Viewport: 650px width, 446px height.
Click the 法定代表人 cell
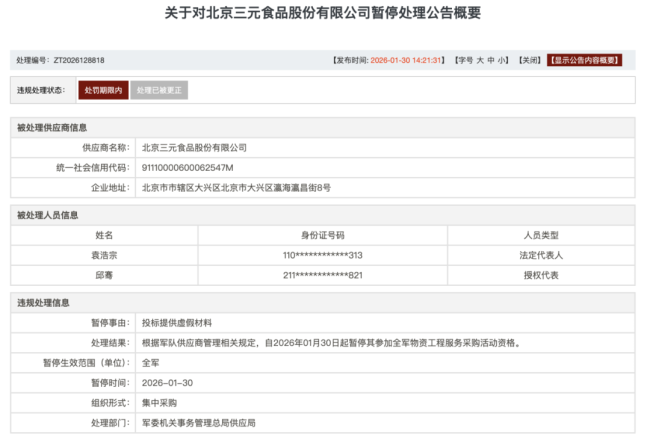tap(541, 255)
